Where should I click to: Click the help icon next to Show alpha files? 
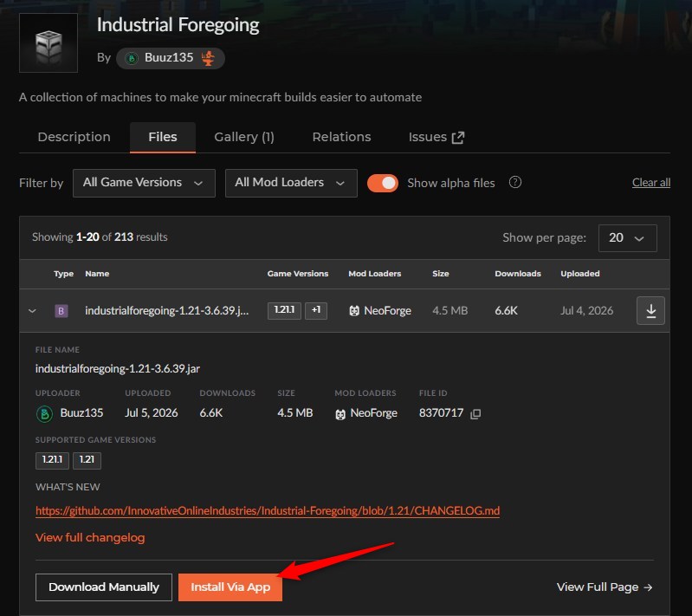(x=515, y=182)
